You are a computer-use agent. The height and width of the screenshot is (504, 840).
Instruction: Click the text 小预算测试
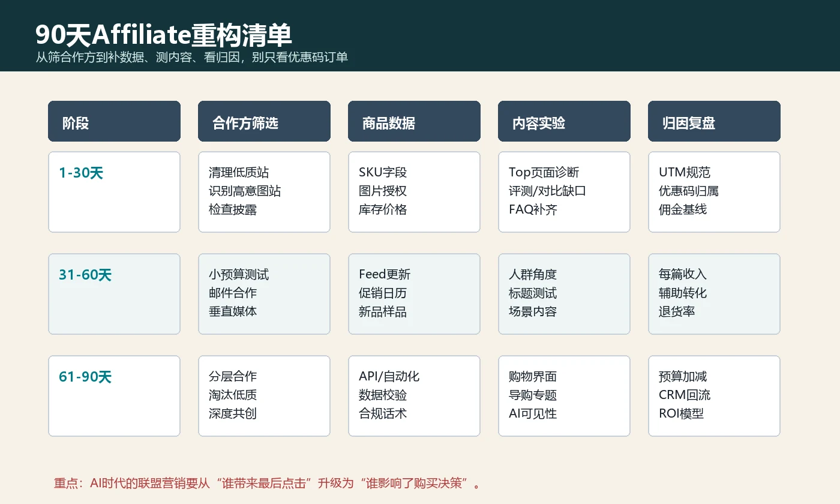coord(239,274)
